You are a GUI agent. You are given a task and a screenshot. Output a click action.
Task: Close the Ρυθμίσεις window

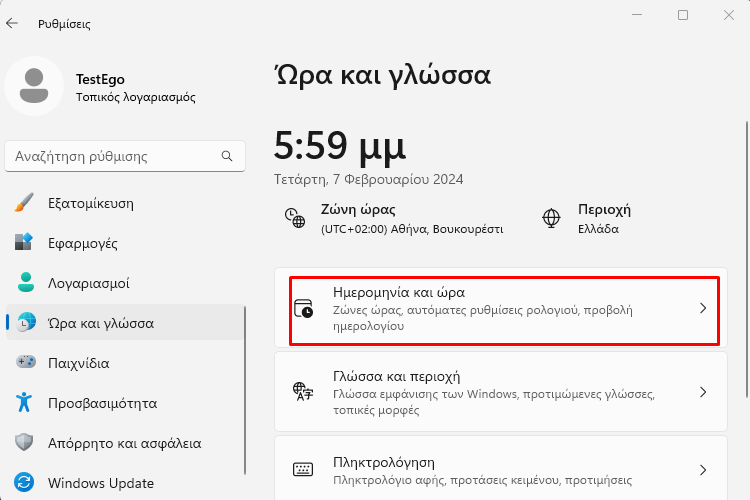pyautogui.click(x=728, y=15)
